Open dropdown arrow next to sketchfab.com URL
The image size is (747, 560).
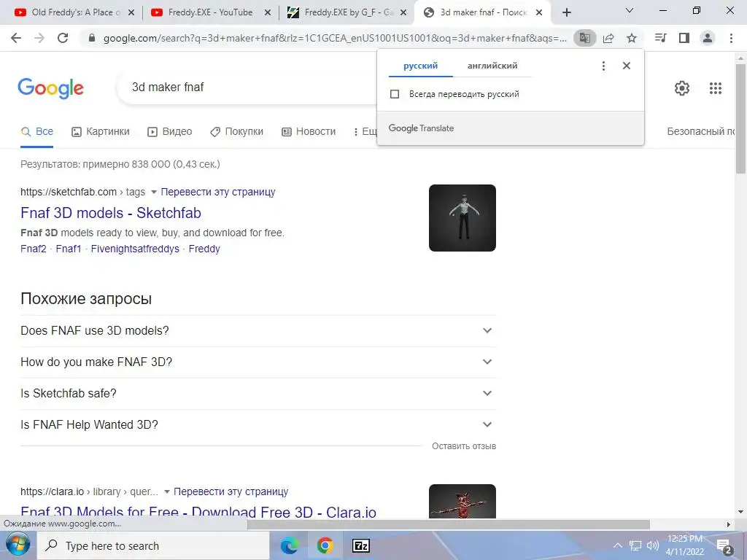(153, 192)
